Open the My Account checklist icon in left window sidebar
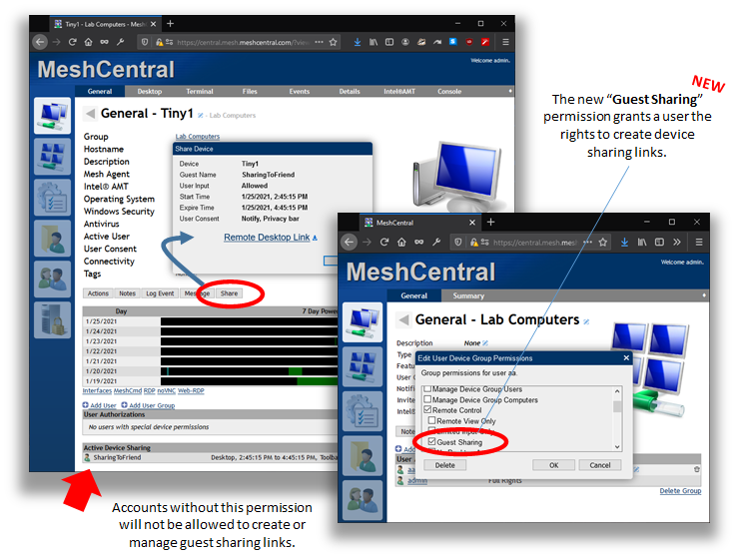The width and height of the screenshot is (739, 560). coord(52,198)
